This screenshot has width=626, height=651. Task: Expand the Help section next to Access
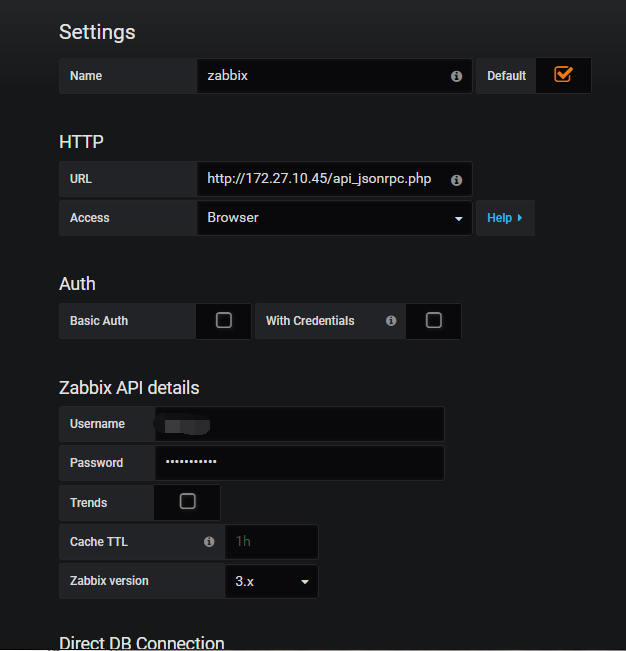(x=505, y=218)
